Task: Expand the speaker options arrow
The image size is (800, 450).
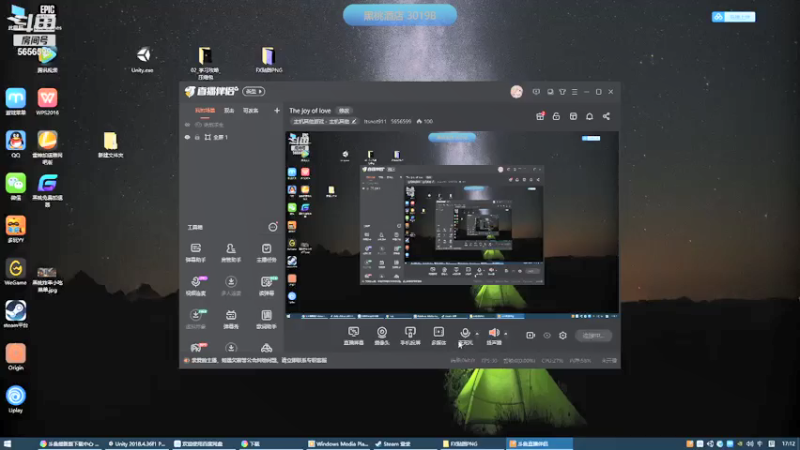Action: pyautogui.click(x=506, y=334)
